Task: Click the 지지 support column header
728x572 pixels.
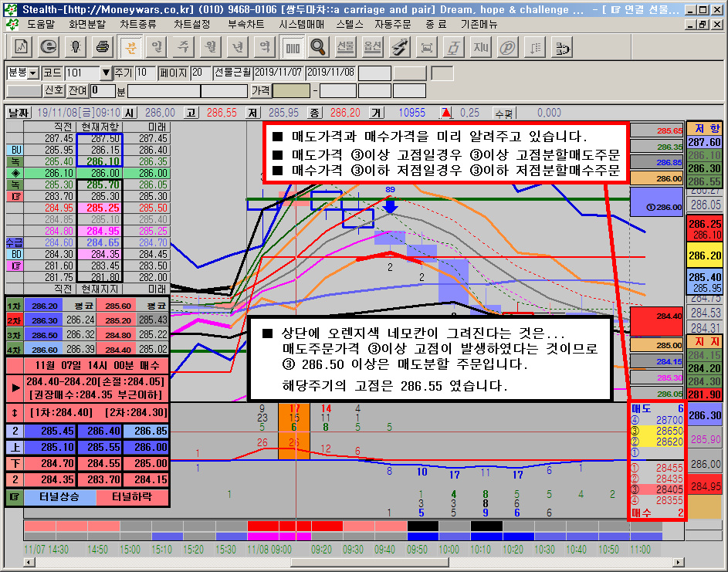Action: (704, 342)
